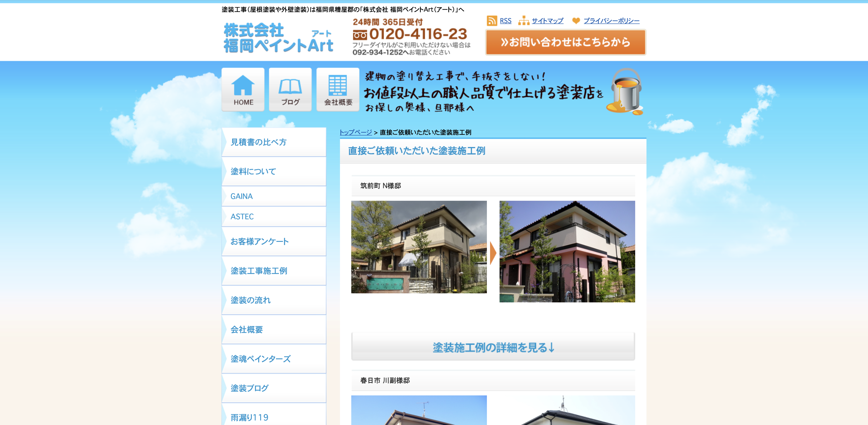The image size is (868, 425).
Task: Open the プライバシーポリシー link
Action: tap(611, 21)
